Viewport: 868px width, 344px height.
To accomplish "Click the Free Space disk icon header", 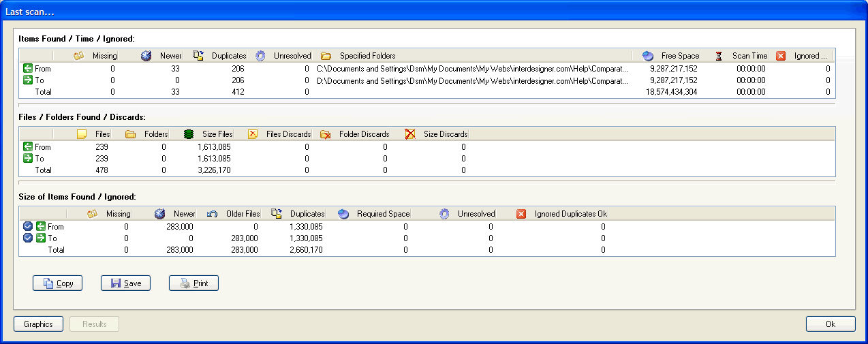I will tap(648, 56).
